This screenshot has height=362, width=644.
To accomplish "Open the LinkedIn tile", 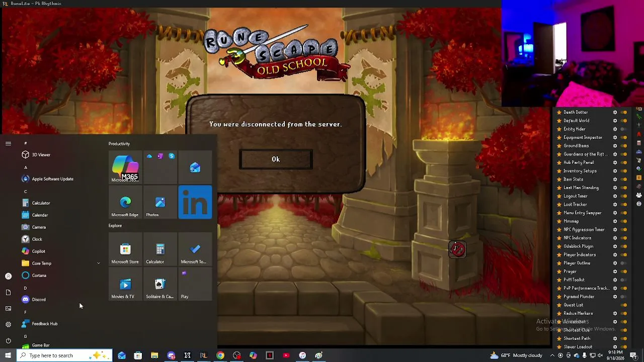I will (x=195, y=203).
